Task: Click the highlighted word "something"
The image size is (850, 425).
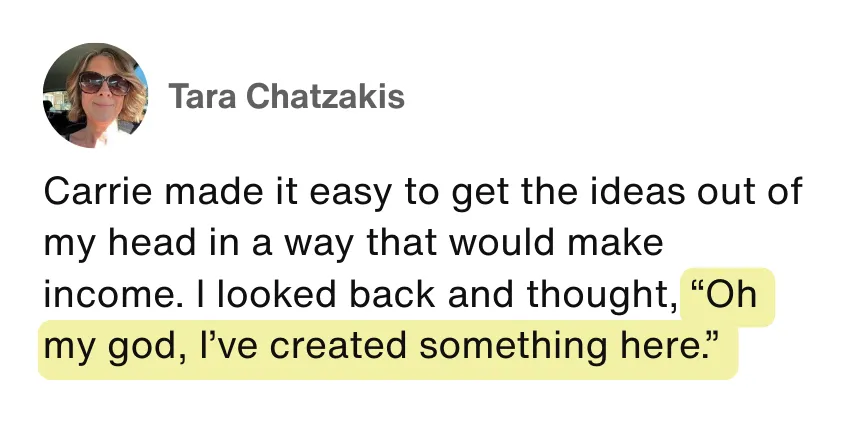Action: point(523,348)
